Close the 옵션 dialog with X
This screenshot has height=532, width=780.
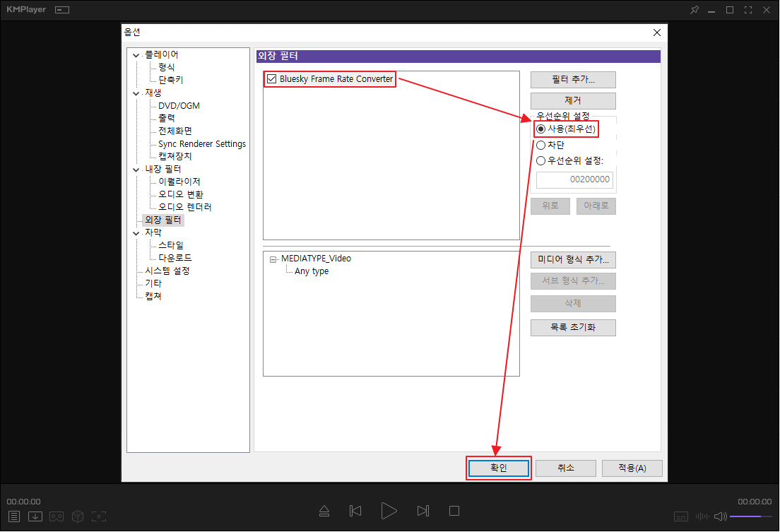tap(656, 32)
